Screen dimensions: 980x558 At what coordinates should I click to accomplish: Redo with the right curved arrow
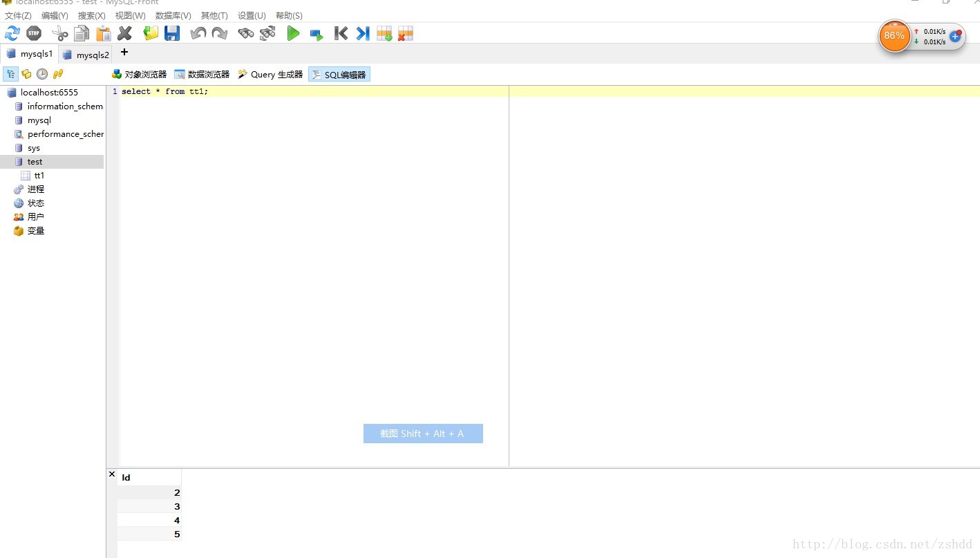click(x=220, y=33)
